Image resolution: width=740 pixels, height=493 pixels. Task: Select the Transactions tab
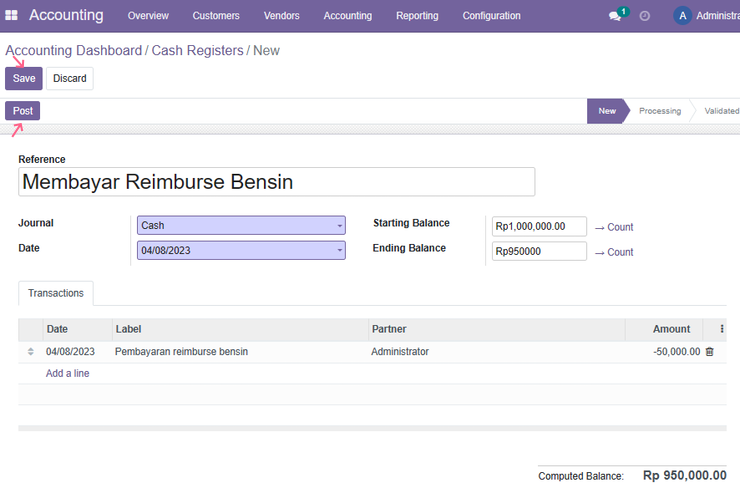[56, 293]
